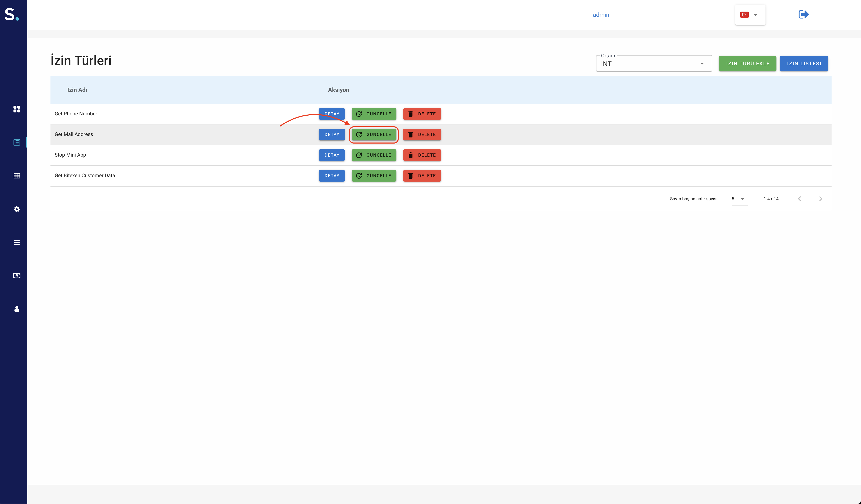Click admin user link
861x504 pixels.
pyautogui.click(x=601, y=15)
